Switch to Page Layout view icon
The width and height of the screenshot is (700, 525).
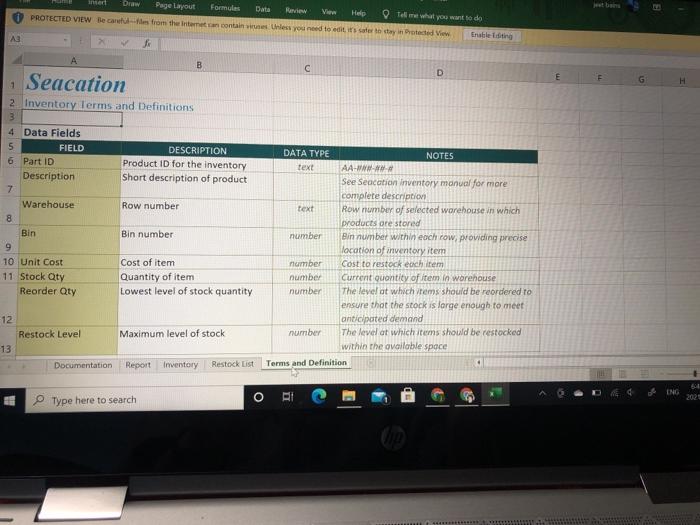tap(623, 373)
